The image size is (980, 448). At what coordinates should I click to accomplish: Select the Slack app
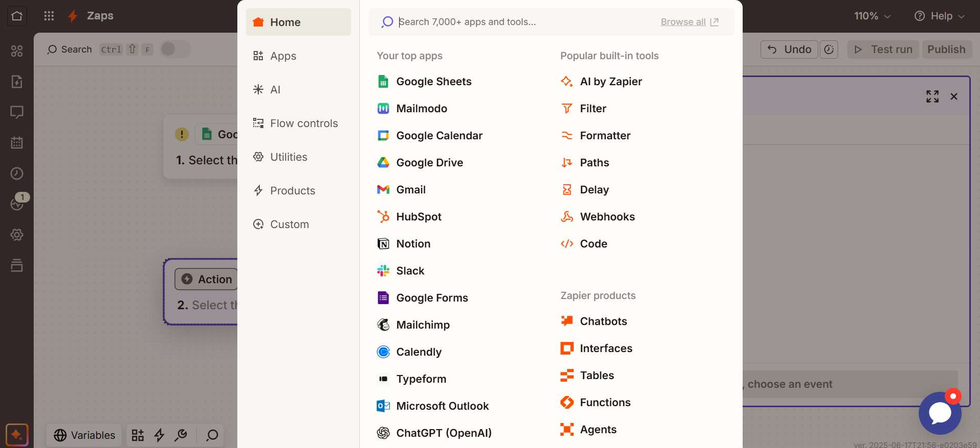[x=401, y=271]
